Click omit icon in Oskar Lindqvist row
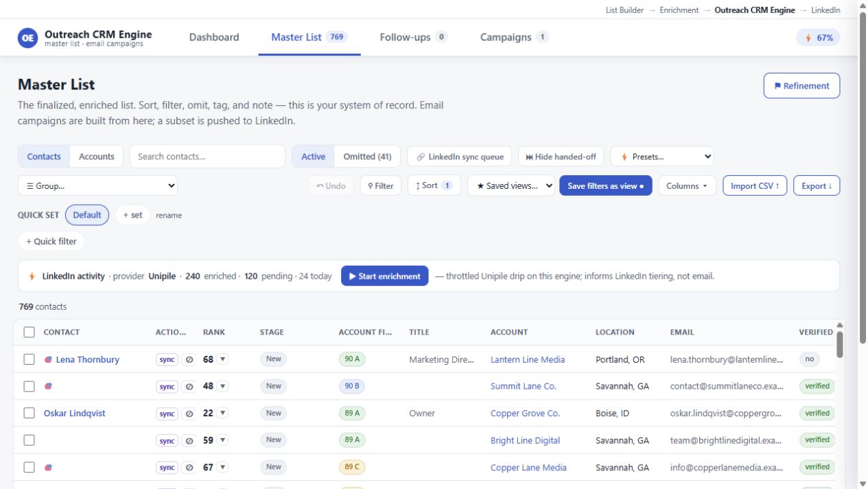Viewport: 868px width, 489px height. pyautogui.click(x=189, y=413)
